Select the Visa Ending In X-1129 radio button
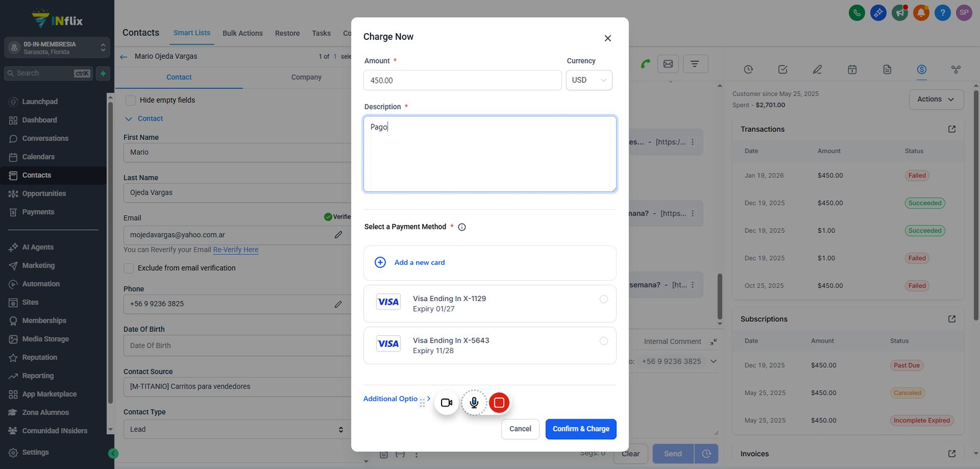Screen dimensions: 980x469 (604, 299)
